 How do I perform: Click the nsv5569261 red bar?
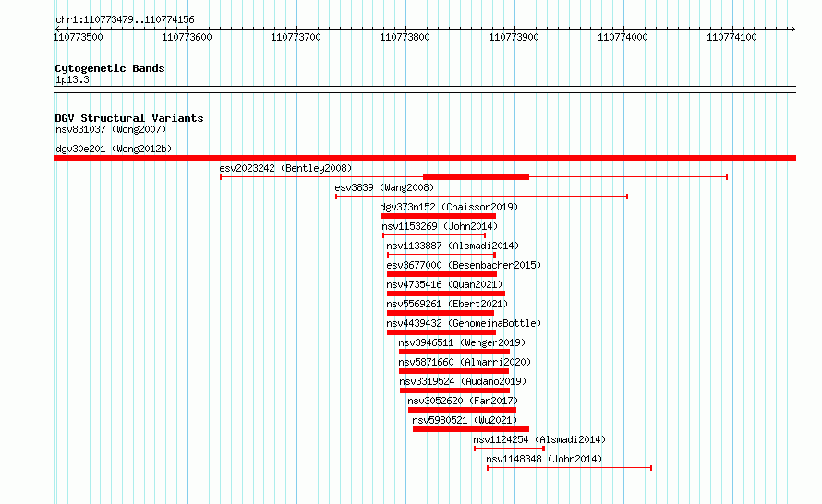(x=441, y=313)
